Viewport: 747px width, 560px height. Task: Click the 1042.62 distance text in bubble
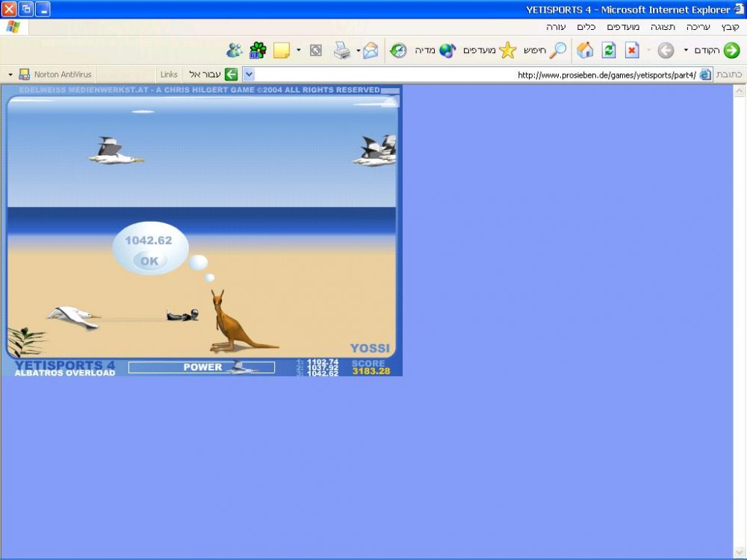click(x=149, y=240)
